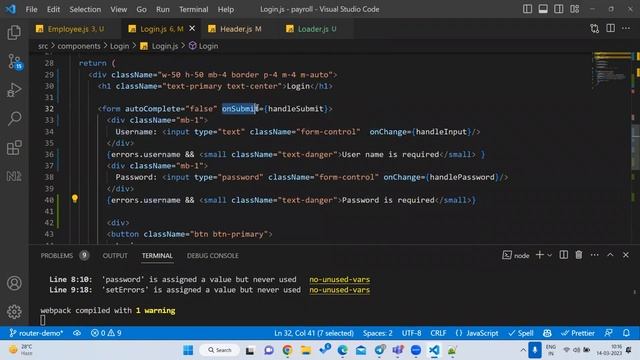Open the Explorer view in activity bar
Screen dimensions: 640x360
[x=14, y=33]
